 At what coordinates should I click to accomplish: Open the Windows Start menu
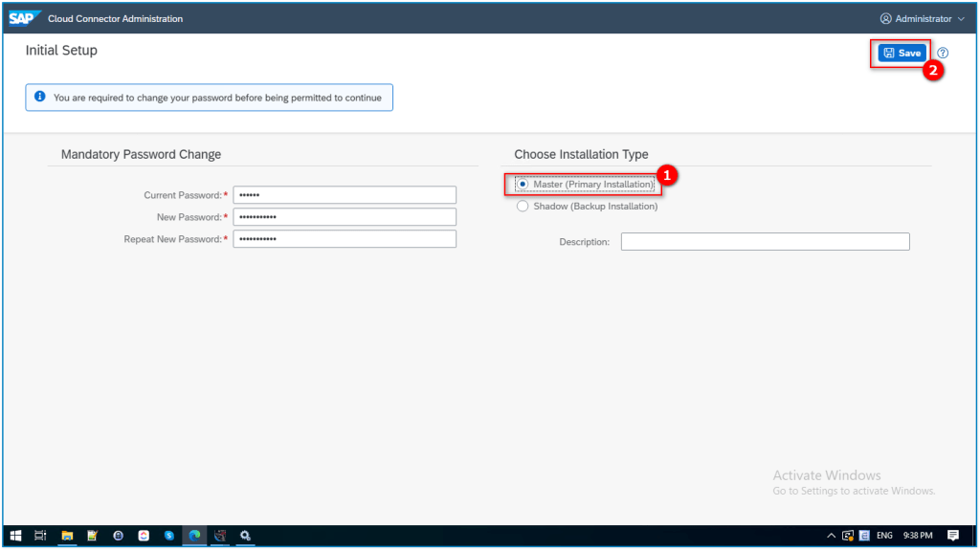click(16, 536)
